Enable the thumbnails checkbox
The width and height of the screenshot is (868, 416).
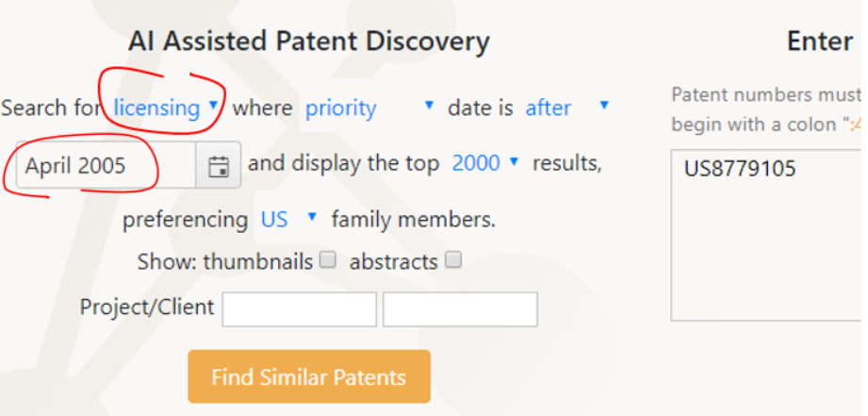pyautogui.click(x=329, y=259)
